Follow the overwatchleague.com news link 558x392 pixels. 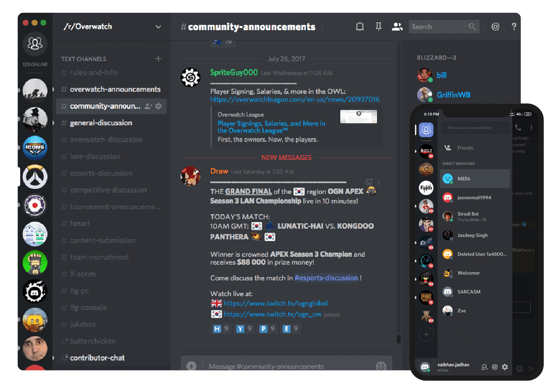point(295,99)
